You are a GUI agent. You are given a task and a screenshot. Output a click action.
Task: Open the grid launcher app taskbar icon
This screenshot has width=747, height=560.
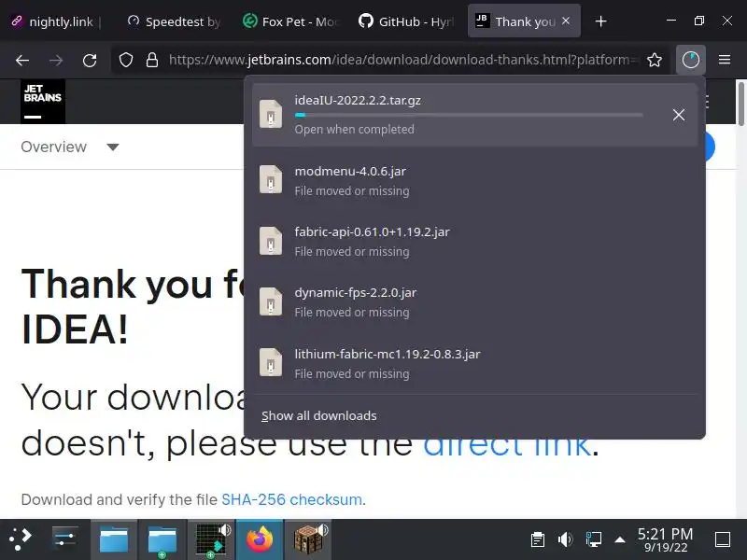[211, 539]
